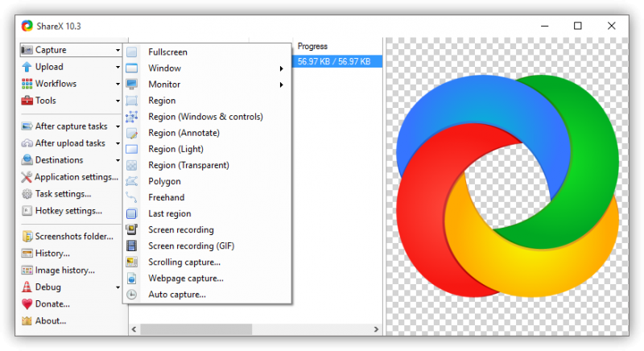Screen dimensions: 644x351
Task: Choose Region (Annotate) menu entry
Action: pos(208,133)
